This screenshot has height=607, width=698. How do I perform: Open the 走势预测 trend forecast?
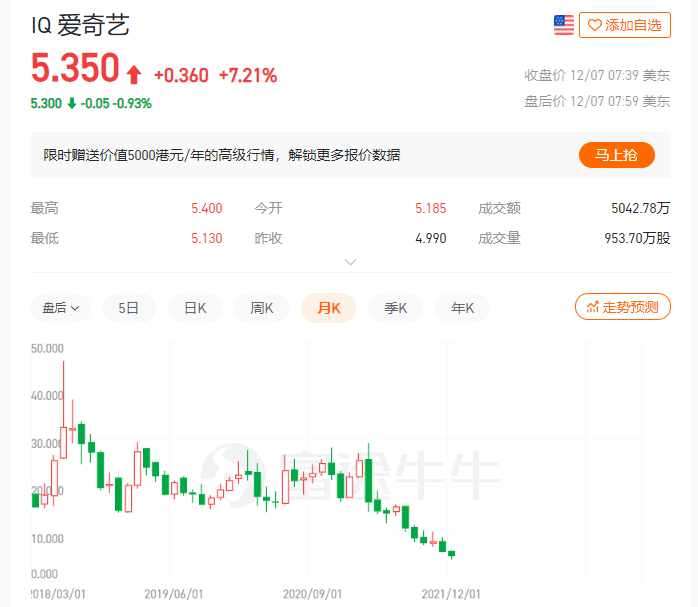[x=623, y=307]
